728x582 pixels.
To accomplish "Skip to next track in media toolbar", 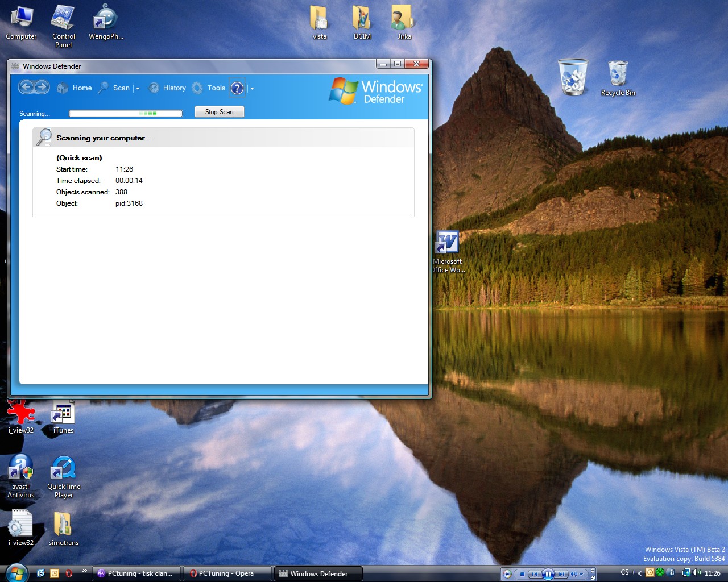I will tap(561, 574).
